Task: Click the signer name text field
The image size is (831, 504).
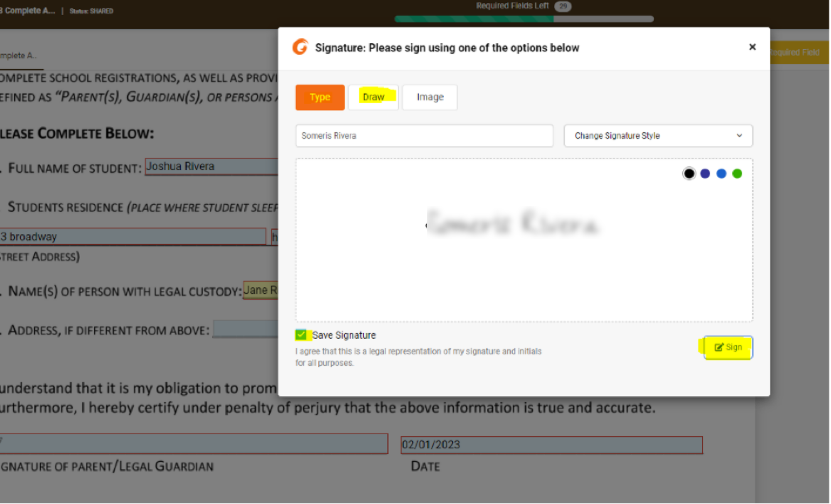Action: point(424,135)
